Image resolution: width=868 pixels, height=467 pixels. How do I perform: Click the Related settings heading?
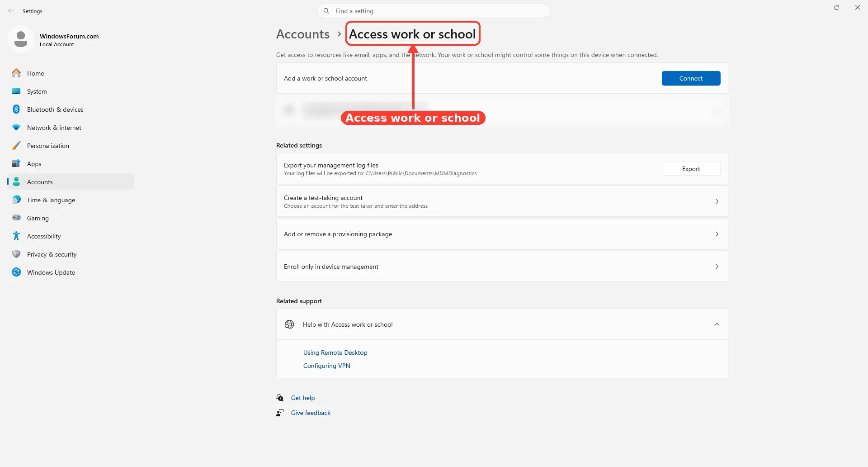(299, 145)
